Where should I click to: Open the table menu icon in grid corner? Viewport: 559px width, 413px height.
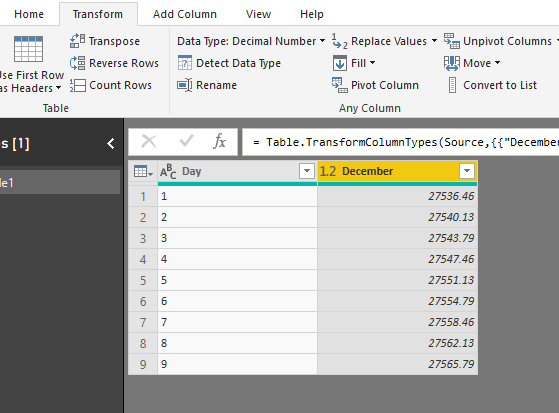pyautogui.click(x=143, y=172)
